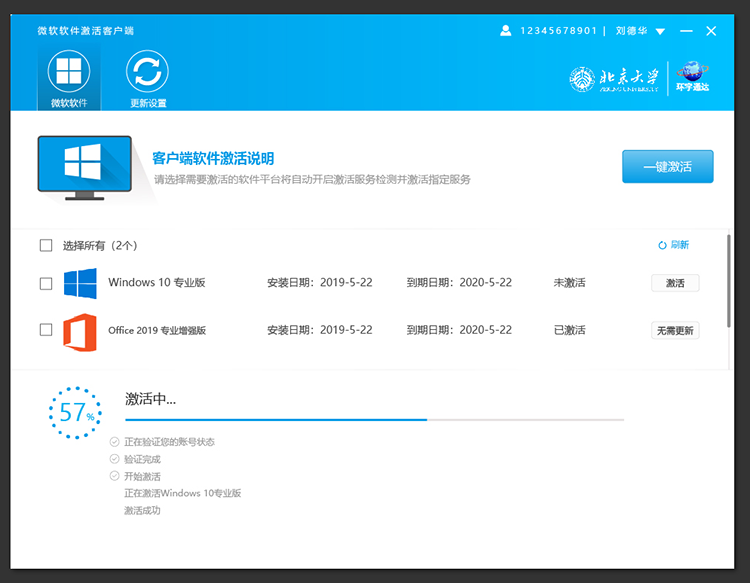The width and height of the screenshot is (750, 583).
Task: Click the 一键激活 button
Action: [667, 166]
